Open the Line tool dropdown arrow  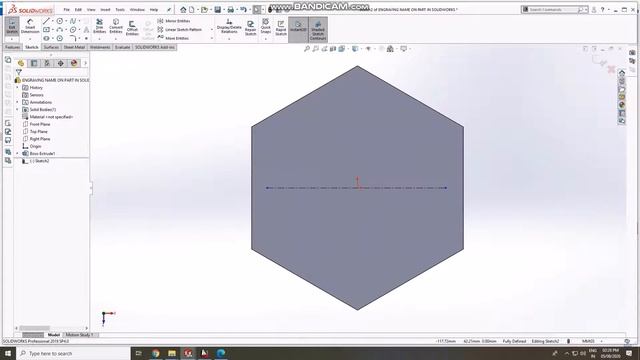pyautogui.click(x=53, y=21)
